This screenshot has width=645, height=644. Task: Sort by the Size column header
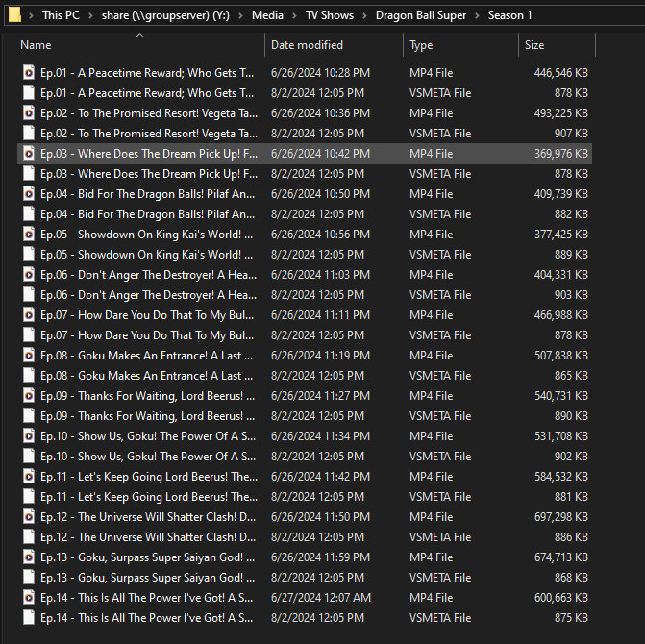click(x=534, y=45)
